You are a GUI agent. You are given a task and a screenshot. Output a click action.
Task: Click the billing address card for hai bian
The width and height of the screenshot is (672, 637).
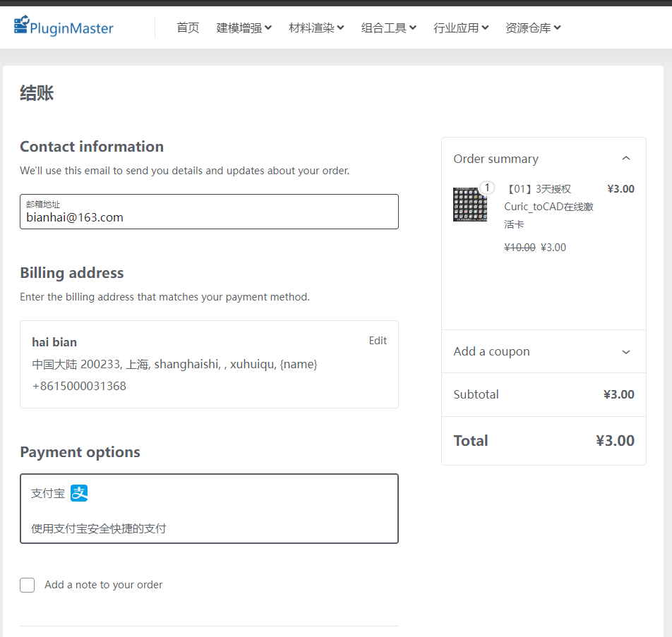click(209, 365)
